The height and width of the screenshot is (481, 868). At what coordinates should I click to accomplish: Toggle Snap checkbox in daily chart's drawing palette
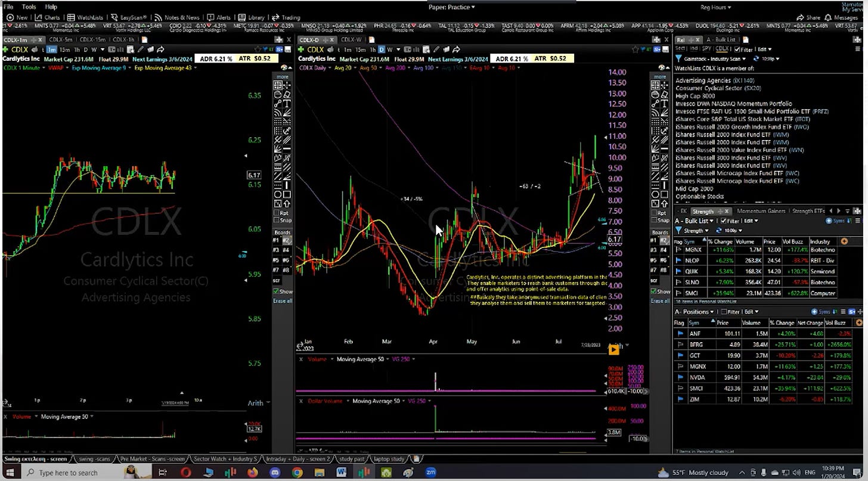[x=654, y=220]
